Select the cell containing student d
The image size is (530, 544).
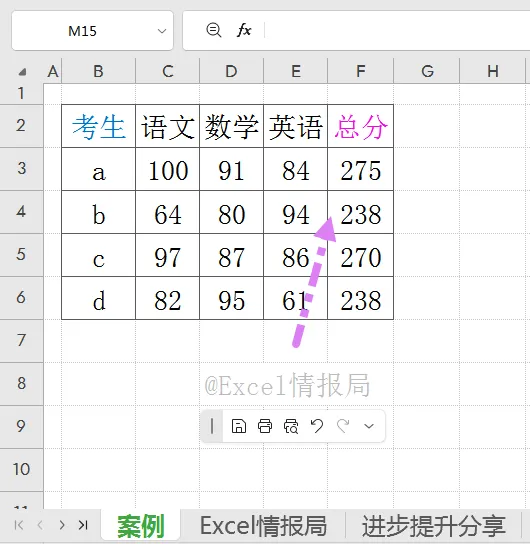point(99,298)
